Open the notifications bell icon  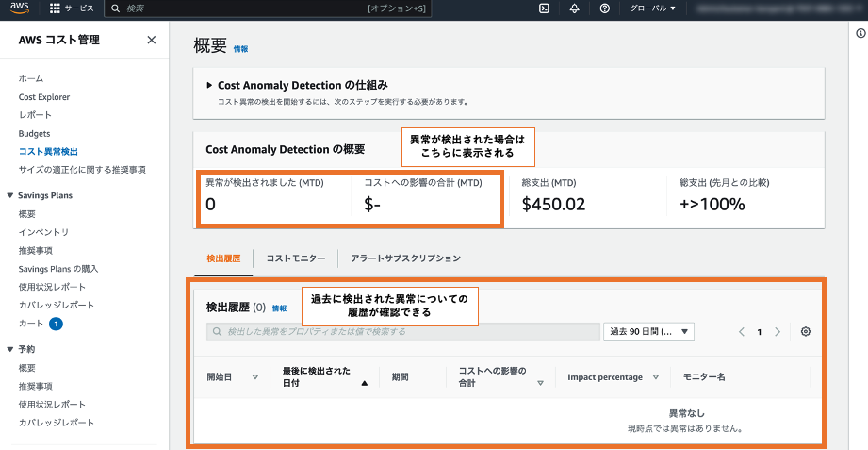point(574,8)
